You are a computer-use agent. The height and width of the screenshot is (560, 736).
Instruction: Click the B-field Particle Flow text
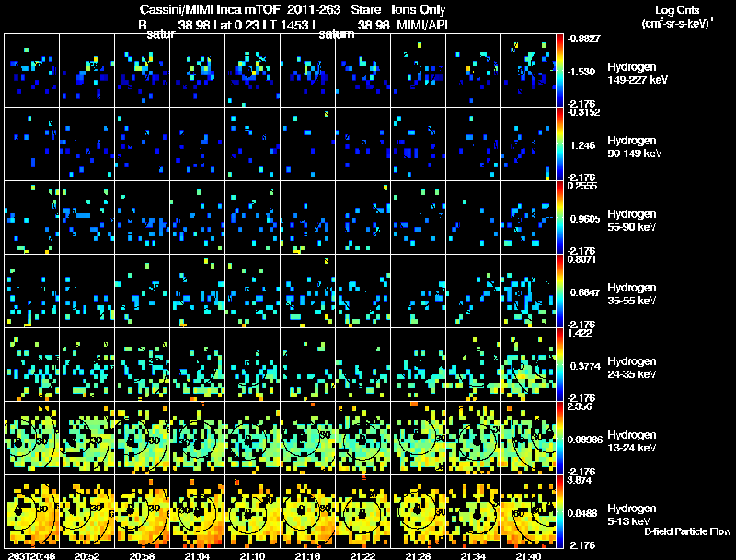[x=686, y=531]
